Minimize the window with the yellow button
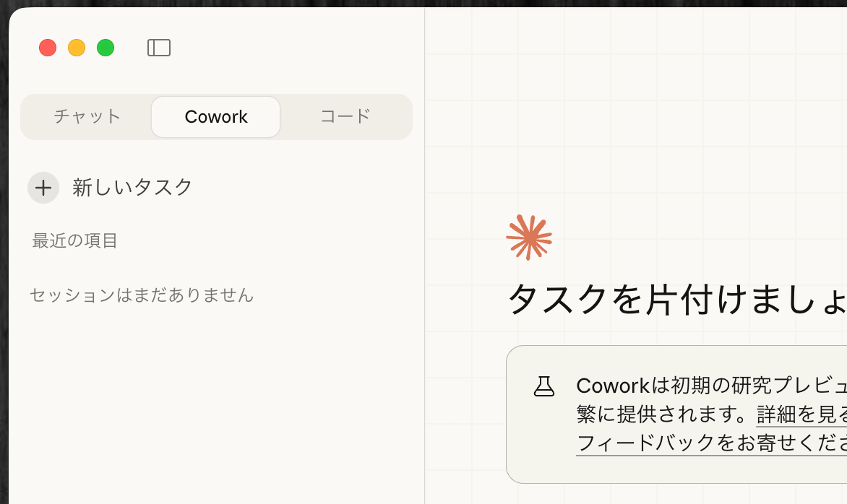847x504 pixels. coord(77,48)
